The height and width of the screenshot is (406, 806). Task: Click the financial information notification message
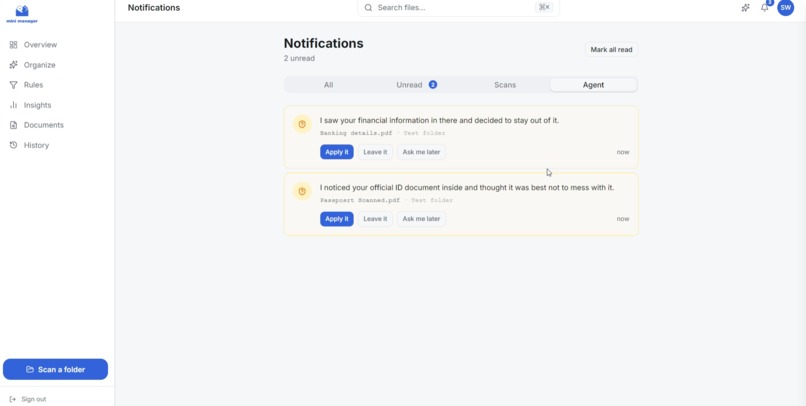(439, 120)
